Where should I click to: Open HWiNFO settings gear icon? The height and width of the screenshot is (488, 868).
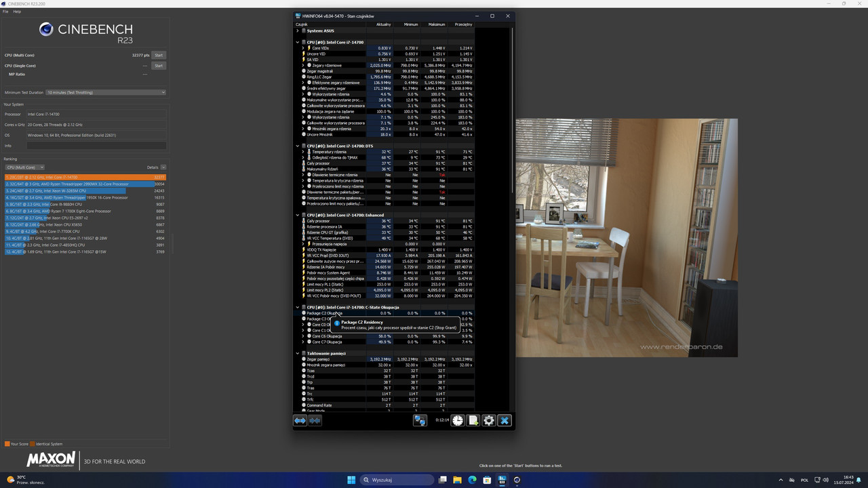pos(489,420)
